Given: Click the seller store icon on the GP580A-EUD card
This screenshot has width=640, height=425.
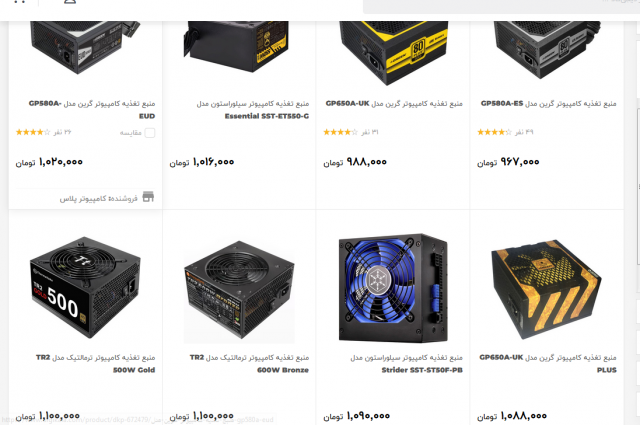Looking at the screenshot, I should [x=148, y=197].
